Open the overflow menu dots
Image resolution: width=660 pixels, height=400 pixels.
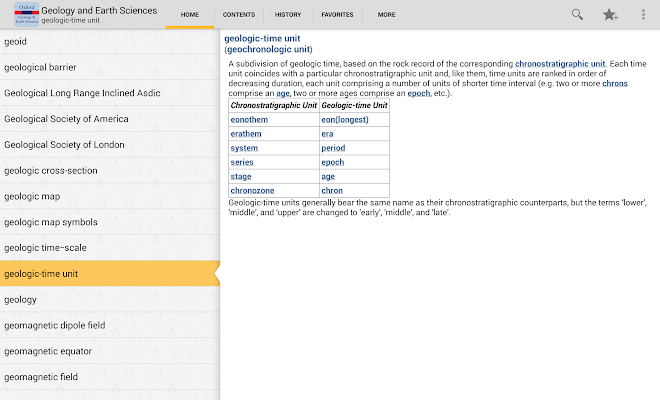[643, 15]
